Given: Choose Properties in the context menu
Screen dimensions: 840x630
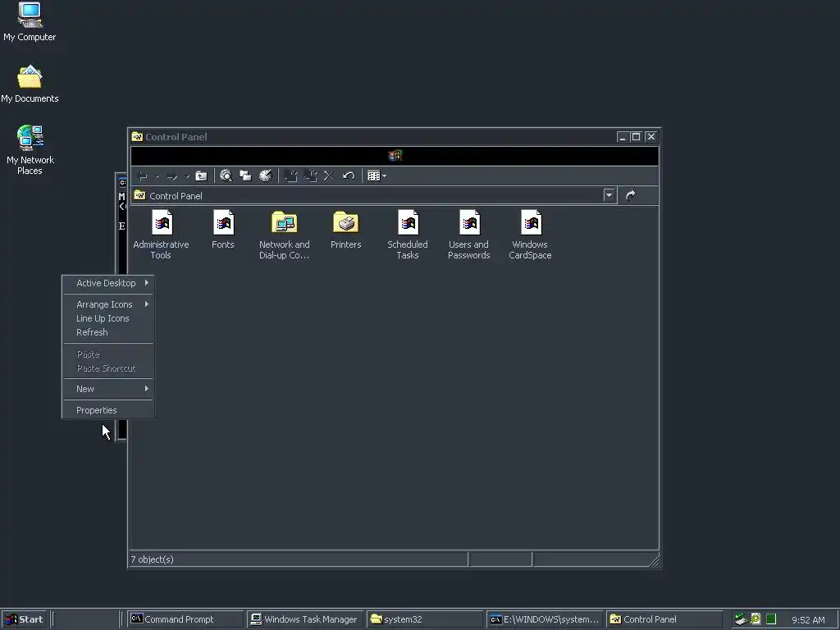Looking at the screenshot, I should pos(108,410).
